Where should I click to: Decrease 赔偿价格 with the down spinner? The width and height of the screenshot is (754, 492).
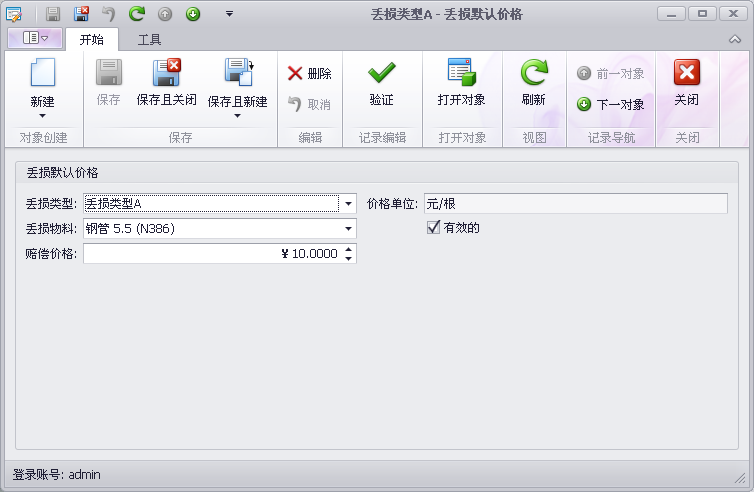pos(349,258)
